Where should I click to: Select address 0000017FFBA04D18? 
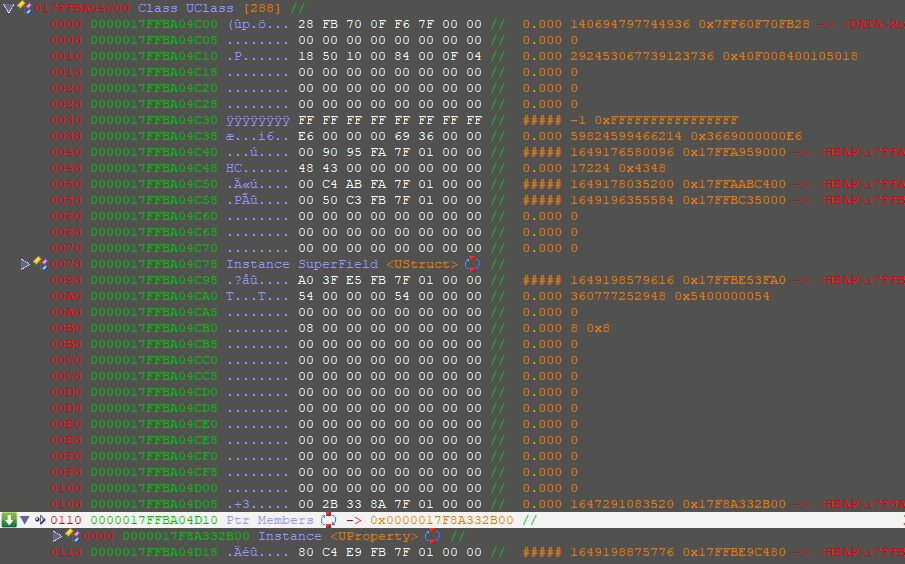tap(154, 552)
